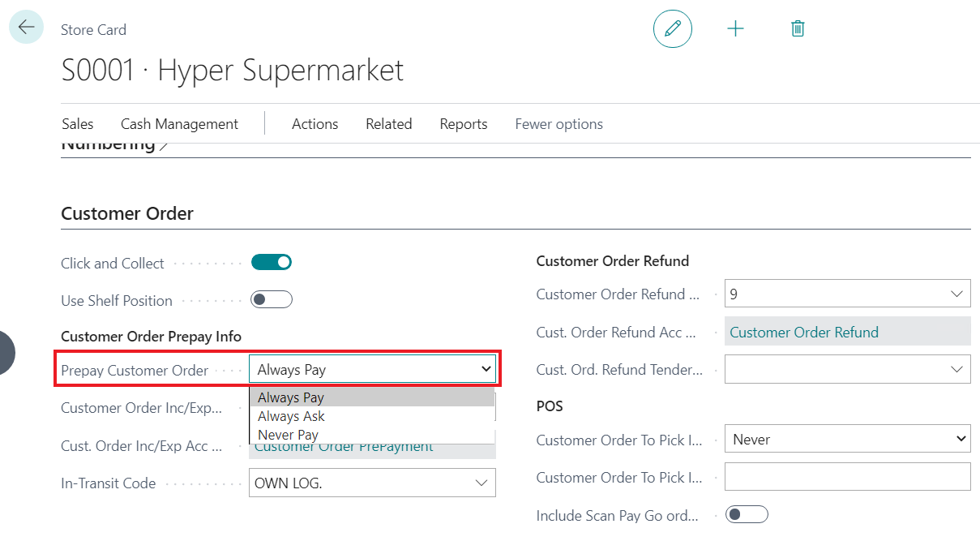Viewport: 980px width, 541px height.
Task: Click the pencil edit icon
Action: pyautogui.click(x=672, y=29)
